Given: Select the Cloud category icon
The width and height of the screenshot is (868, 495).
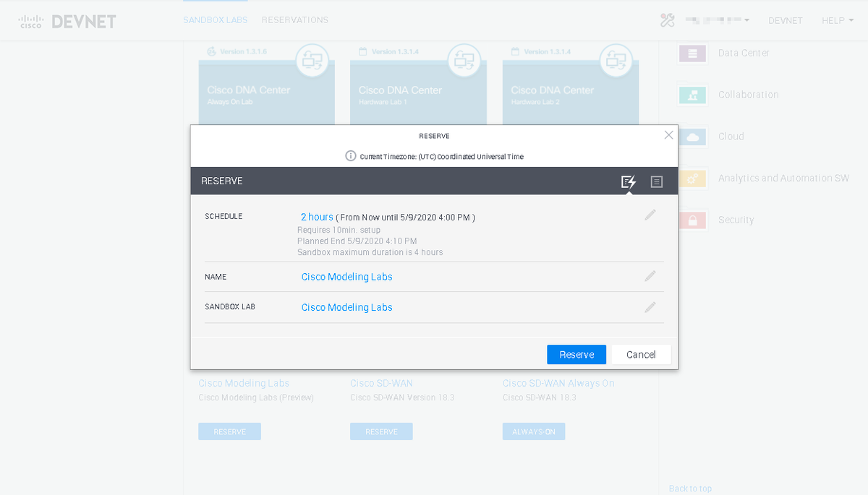Looking at the screenshot, I should (692, 137).
